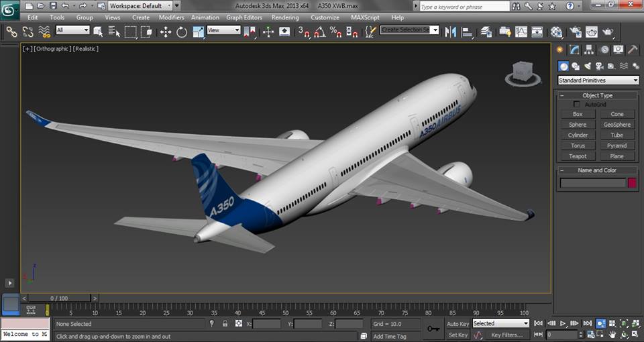Toggle the Keyboard Shortcut Override icon

click(x=284, y=32)
